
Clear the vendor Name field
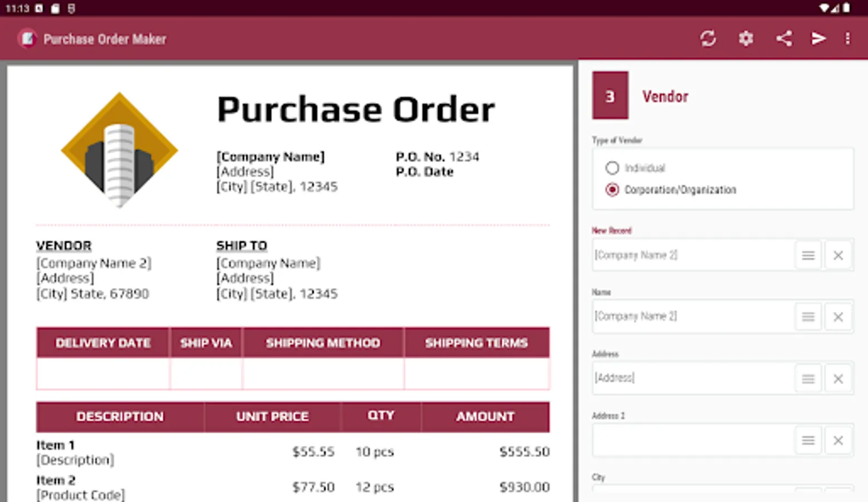coord(837,317)
